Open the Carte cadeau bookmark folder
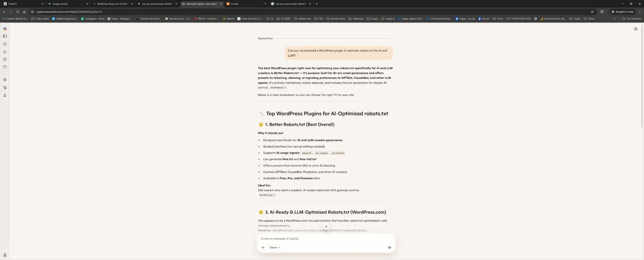Image resolution: width=644 pixels, height=260 pixels. coord(40,18)
